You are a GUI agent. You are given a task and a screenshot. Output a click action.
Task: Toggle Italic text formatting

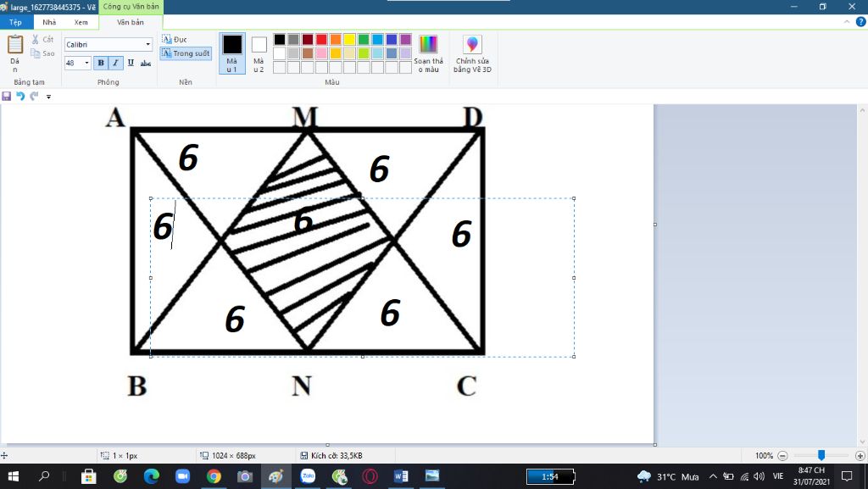pos(115,63)
